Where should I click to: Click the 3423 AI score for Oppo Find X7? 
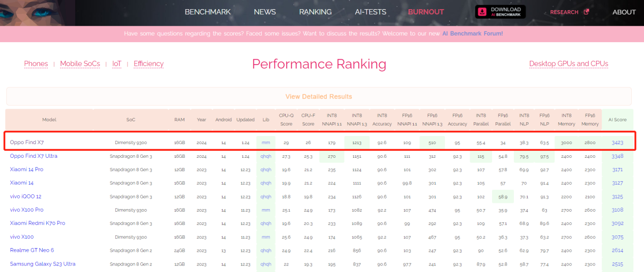(x=617, y=143)
